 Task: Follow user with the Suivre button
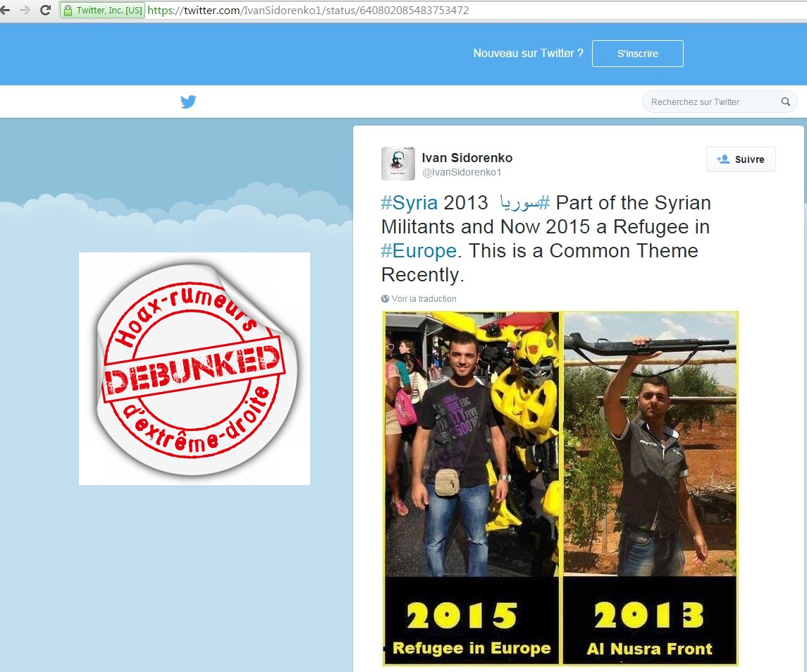tap(741, 159)
